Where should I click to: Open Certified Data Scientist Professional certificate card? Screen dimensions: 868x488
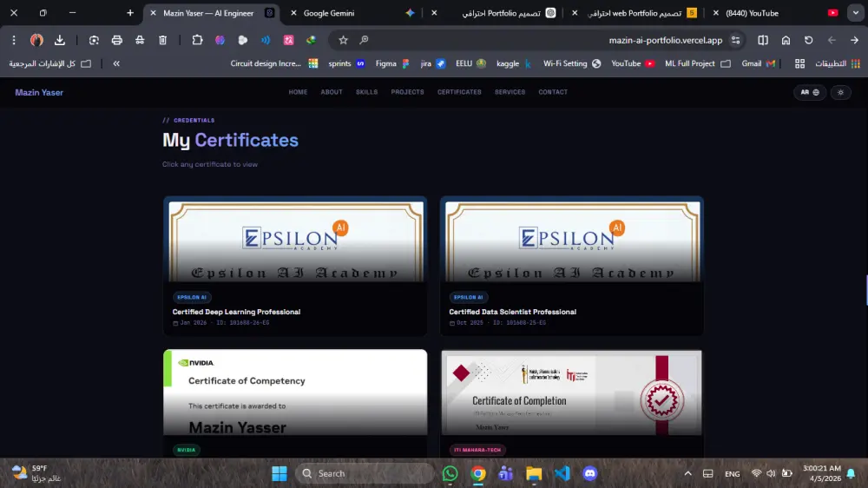point(572,266)
